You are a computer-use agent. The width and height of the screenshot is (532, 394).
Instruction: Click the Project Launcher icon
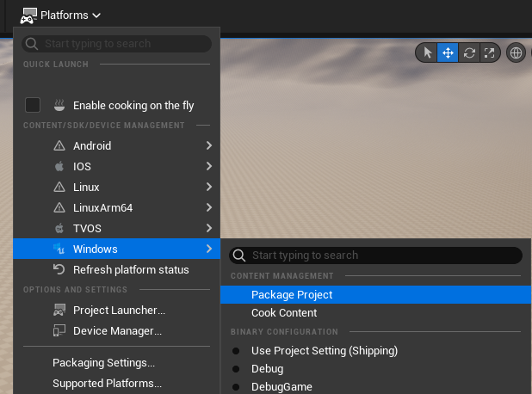pyautogui.click(x=59, y=310)
